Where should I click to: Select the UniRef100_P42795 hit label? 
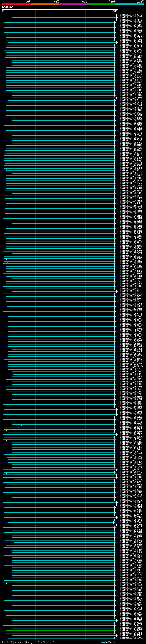131,118
